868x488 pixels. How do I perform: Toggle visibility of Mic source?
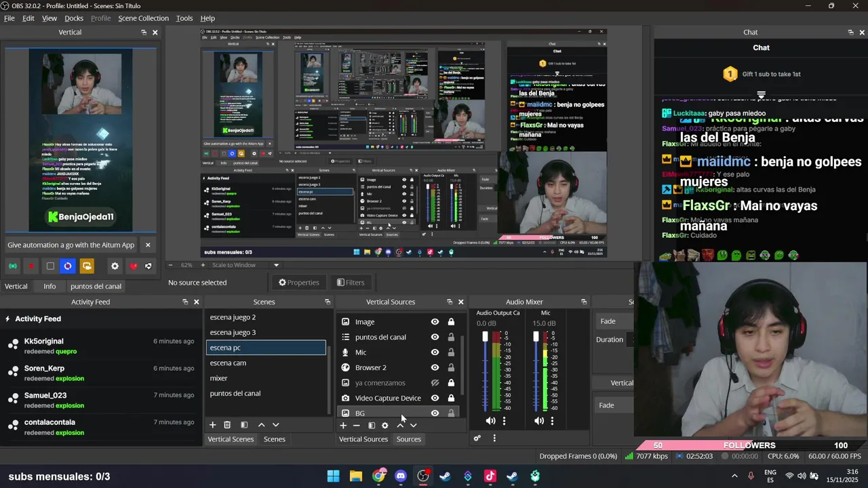[435, 352]
